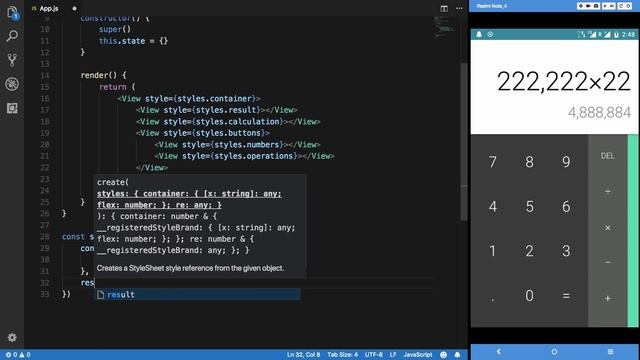Tap the 5 key on the calculator
Screen dimensions: 640x360
(529, 207)
